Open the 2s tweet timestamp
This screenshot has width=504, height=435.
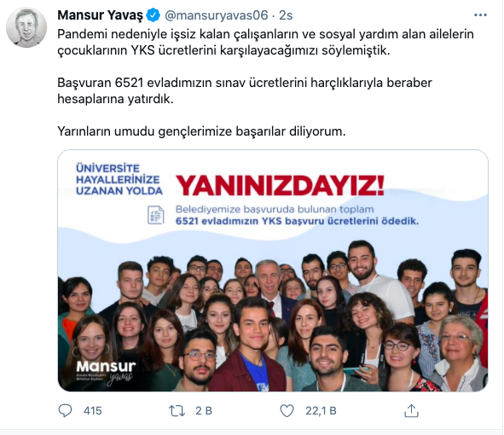tap(286, 15)
